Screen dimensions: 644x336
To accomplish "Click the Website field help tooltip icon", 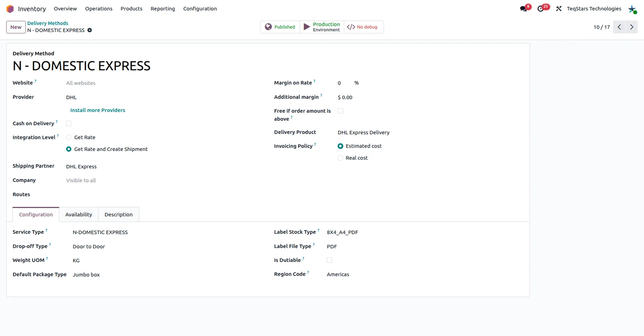I will (35, 81).
